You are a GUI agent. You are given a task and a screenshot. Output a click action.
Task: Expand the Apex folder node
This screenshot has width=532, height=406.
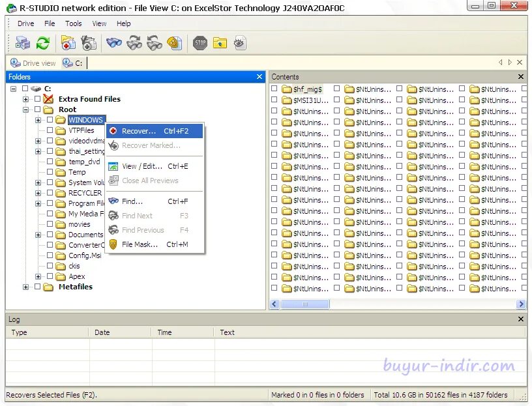coord(38,277)
